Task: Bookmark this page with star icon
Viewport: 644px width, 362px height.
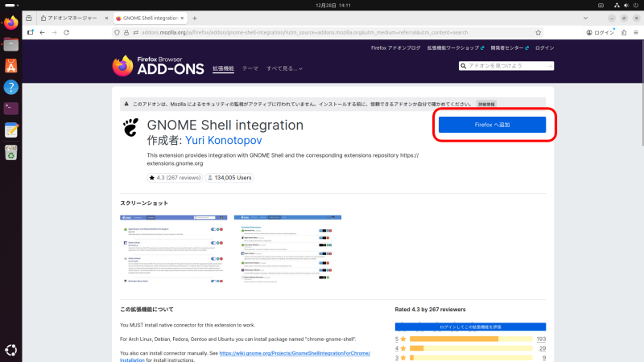Action: coord(538,32)
